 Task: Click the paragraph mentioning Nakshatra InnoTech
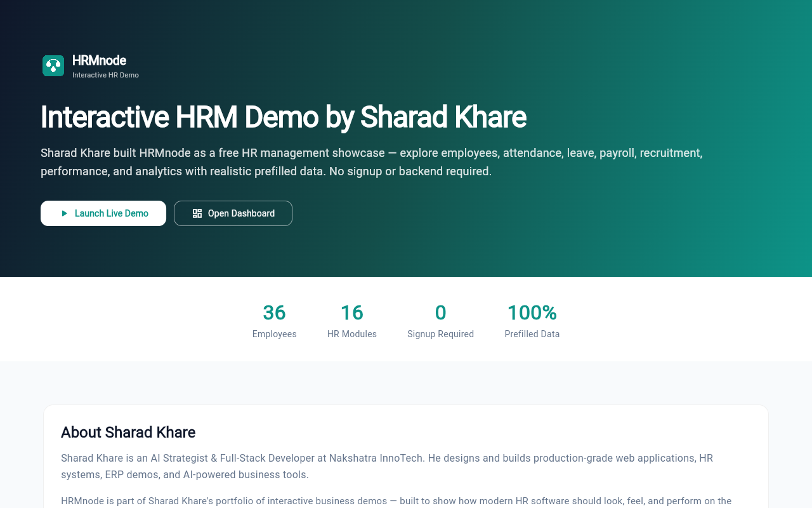tap(387, 466)
